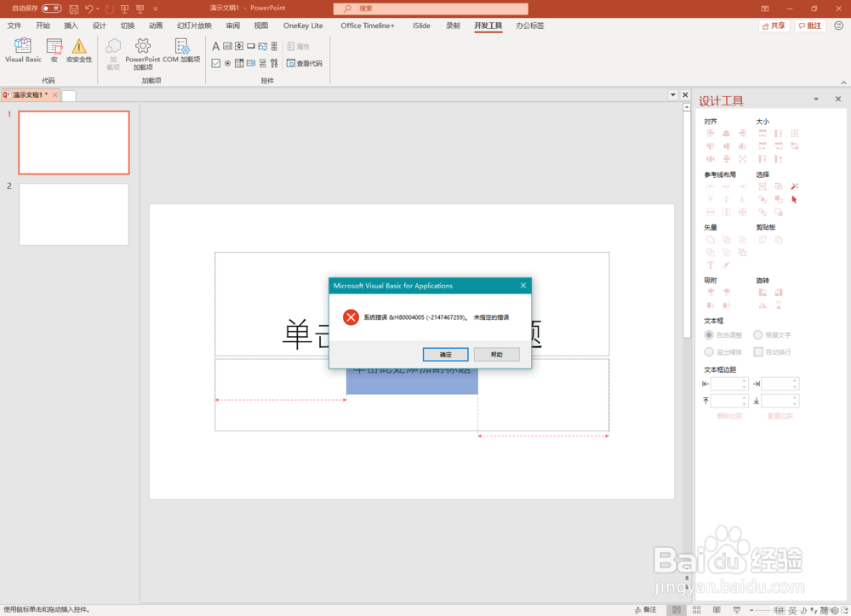Image resolution: width=851 pixels, height=616 pixels.
Task: Open Ribbon Display Options in title bar
Action: 765,9
